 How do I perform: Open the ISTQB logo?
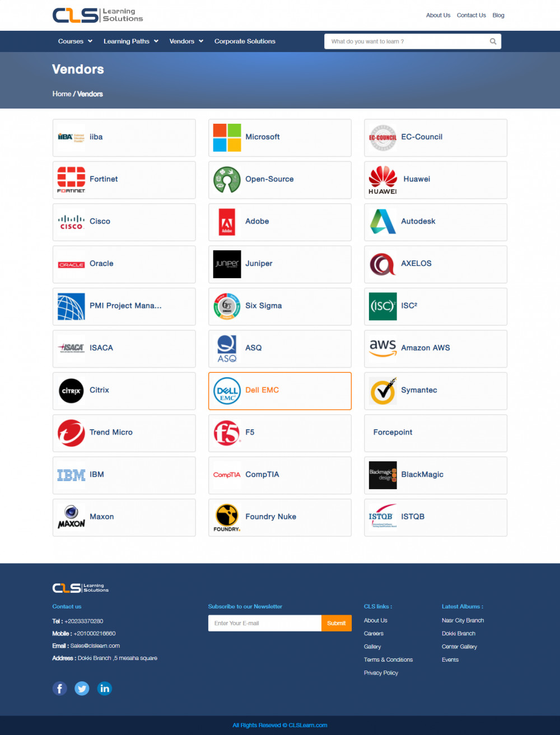[382, 517]
